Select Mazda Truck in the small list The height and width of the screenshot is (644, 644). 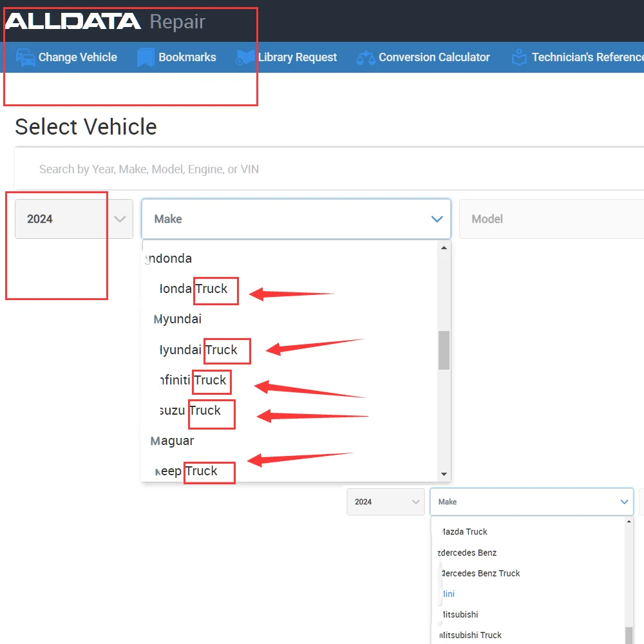[x=464, y=531]
